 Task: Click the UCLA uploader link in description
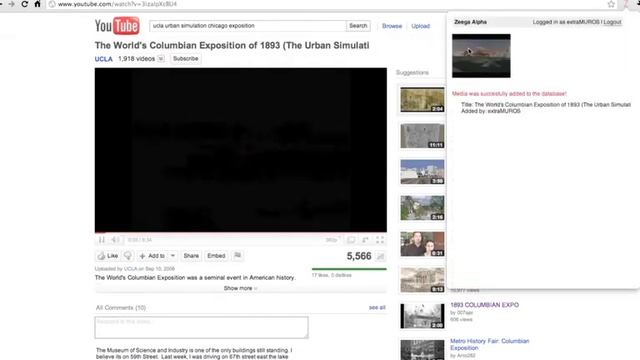(x=130, y=269)
